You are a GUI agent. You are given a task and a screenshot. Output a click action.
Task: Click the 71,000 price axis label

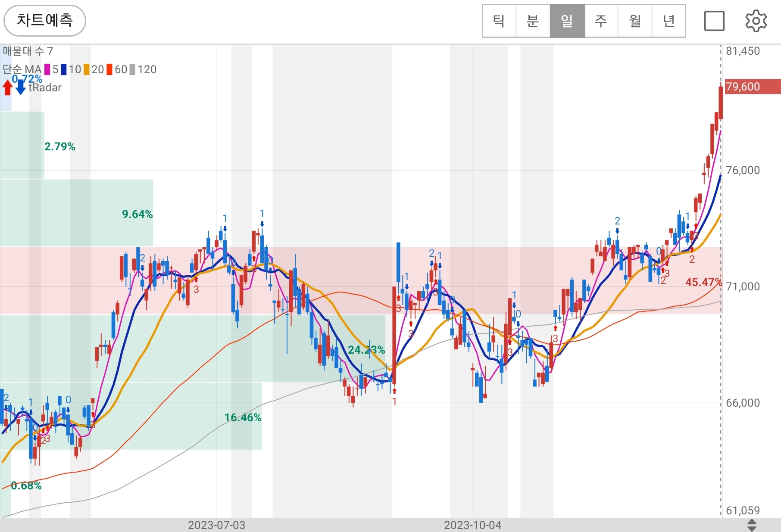click(743, 287)
